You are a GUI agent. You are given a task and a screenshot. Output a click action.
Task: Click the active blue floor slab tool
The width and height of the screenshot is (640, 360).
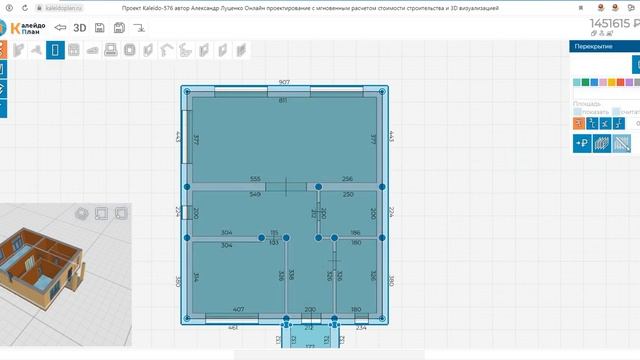click(55, 50)
